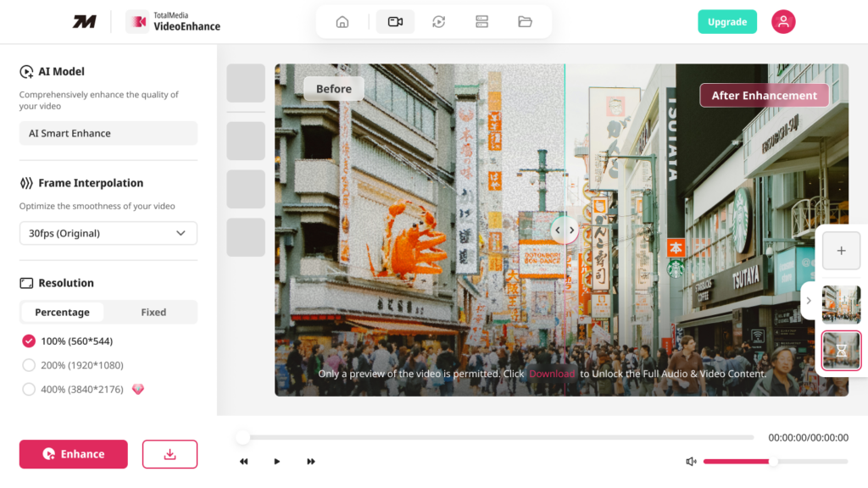
Task: Open the home icon in top navigation
Action: pyautogui.click(x=342, y=22)
